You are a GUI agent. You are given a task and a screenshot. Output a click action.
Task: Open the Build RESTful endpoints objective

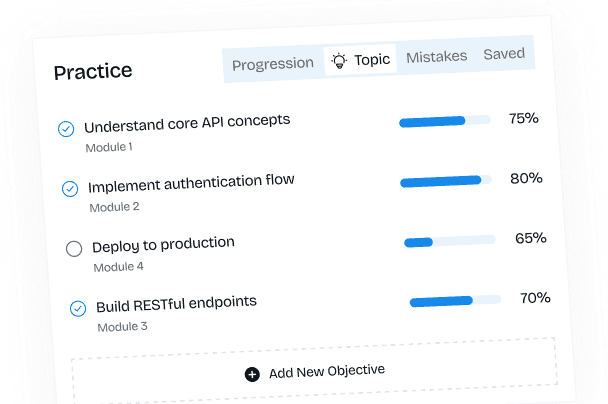click(176, 303)
